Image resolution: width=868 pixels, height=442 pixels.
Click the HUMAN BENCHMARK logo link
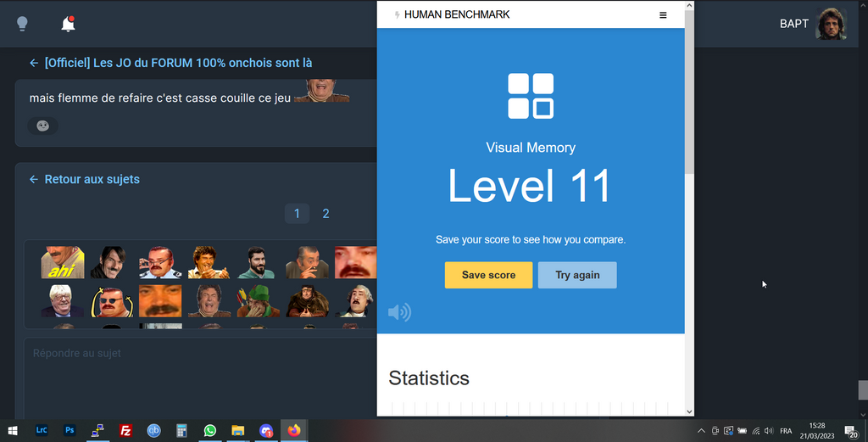(x=452, y=14)
